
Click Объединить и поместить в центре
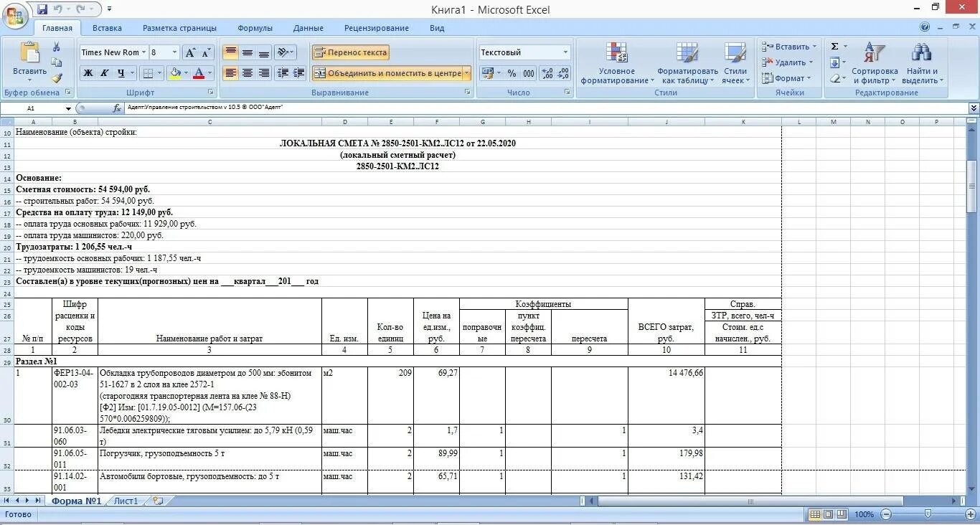tap(387, 73)
